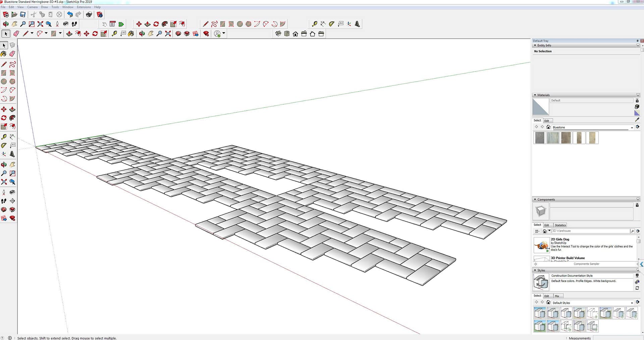Image resolution: width=644 pixels, height=340 pixels.
Task: Activate the Zoom Extents tool in left toolbar
Action: (x=4, y=182)
